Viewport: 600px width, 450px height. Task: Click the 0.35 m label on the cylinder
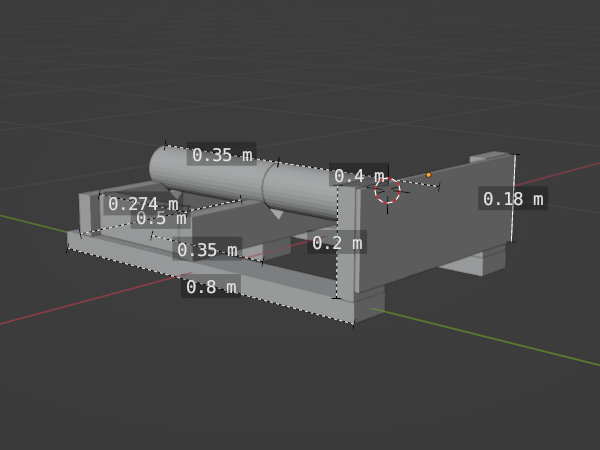[x=222, y=155]
